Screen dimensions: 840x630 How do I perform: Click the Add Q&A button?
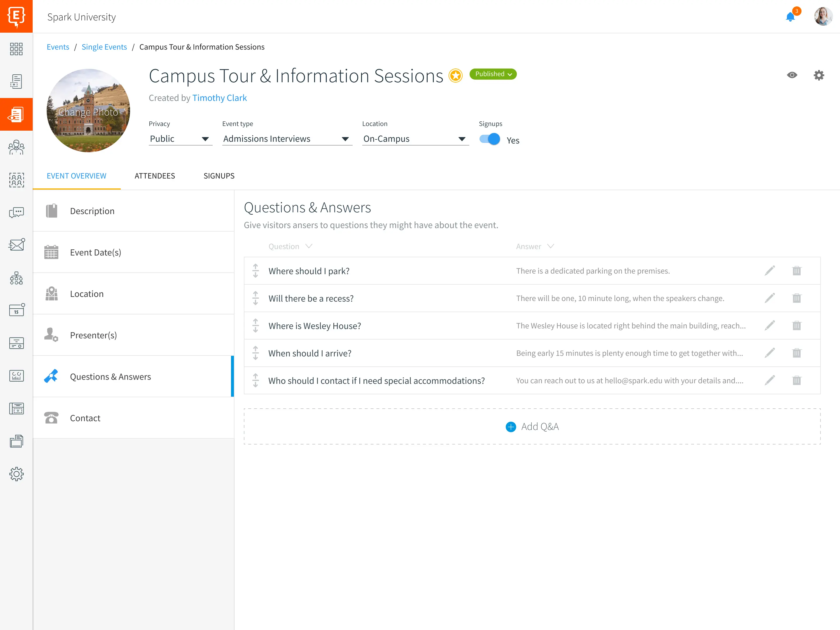click(x=532, y=426)
